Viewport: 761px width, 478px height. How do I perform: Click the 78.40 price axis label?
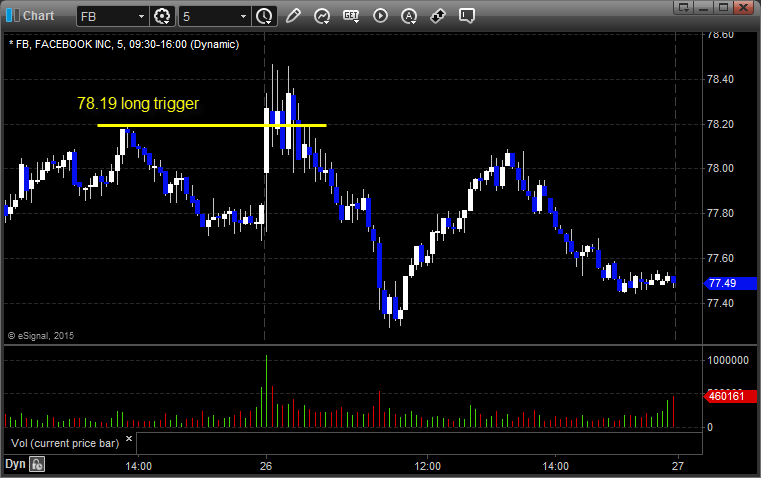pos(721,79)
